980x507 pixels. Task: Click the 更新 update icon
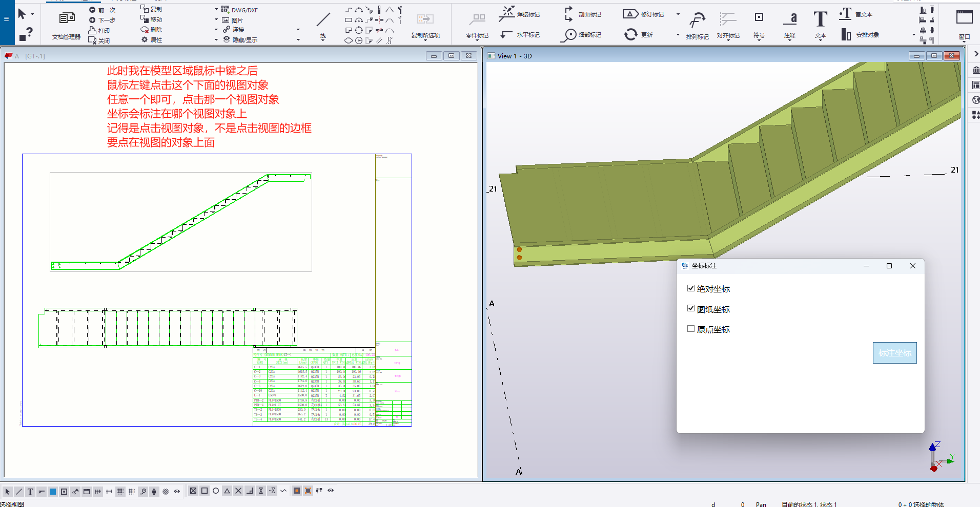click(631, 34)
